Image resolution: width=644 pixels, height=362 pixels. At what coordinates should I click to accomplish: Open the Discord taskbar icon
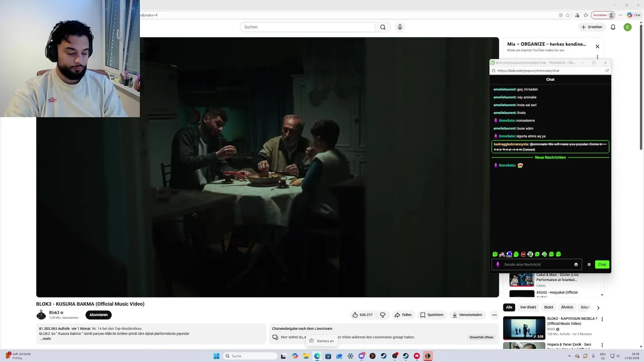point(361,356)
